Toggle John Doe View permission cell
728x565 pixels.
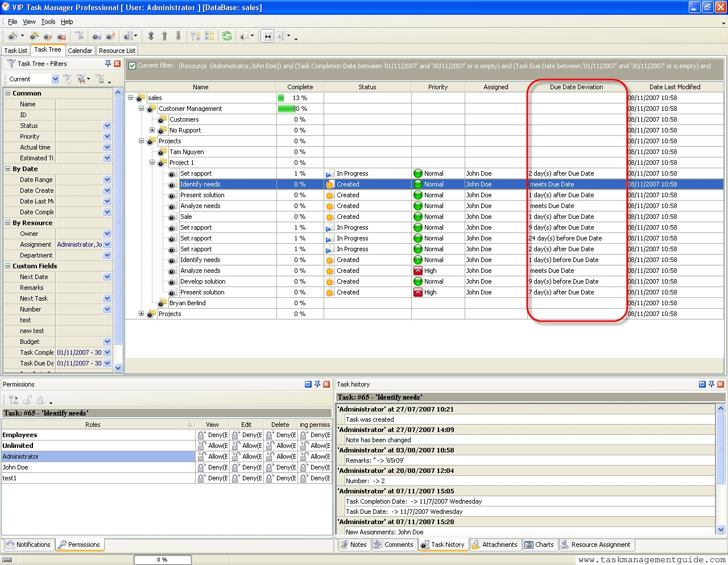[x=212, y=467]
